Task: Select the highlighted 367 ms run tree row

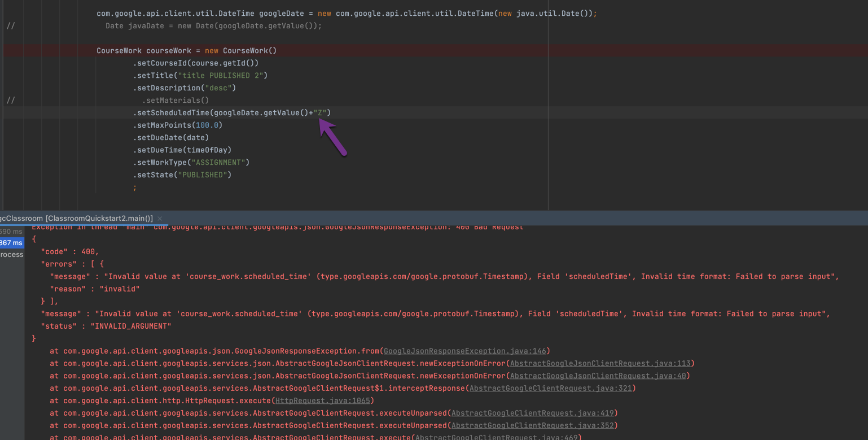Action: (12, 243)
